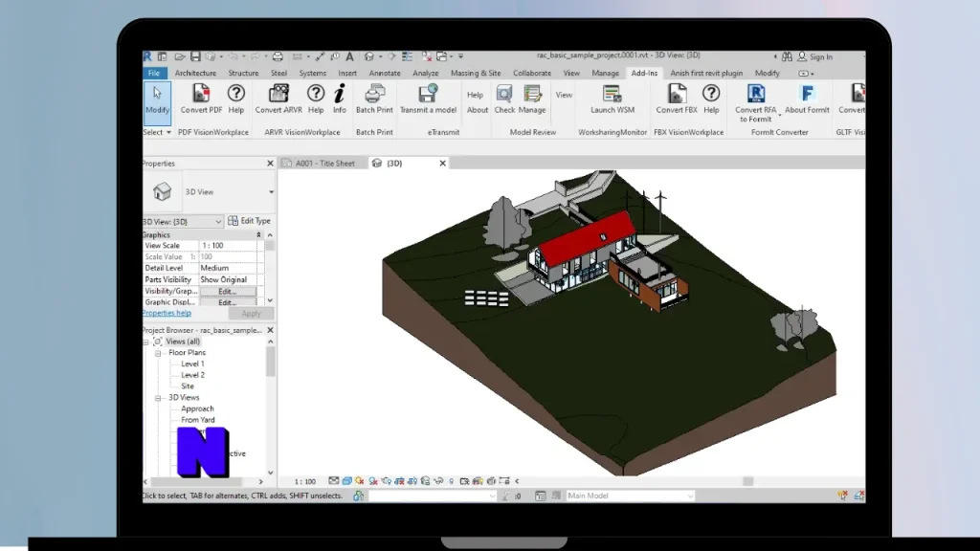The image size is (980, 551).
Task: Click the binoculars search icon in title bar
Action: tap(787, 56)
